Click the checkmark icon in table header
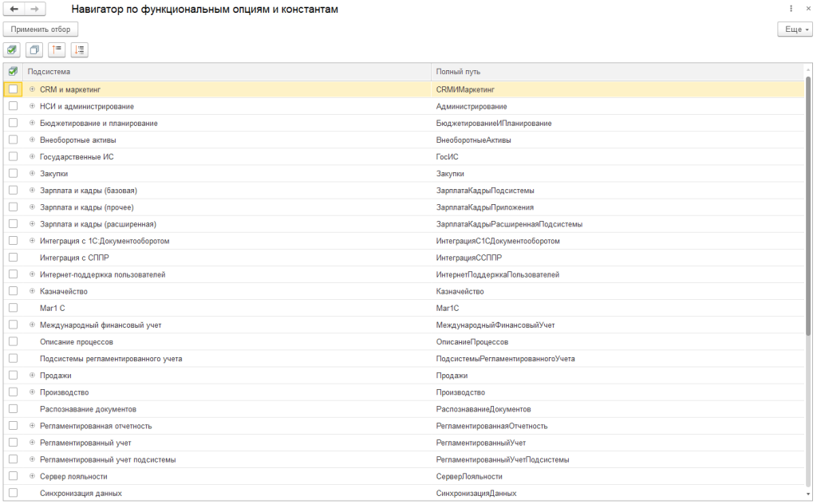Screen dimensions: 817x504 pos(13,72)
